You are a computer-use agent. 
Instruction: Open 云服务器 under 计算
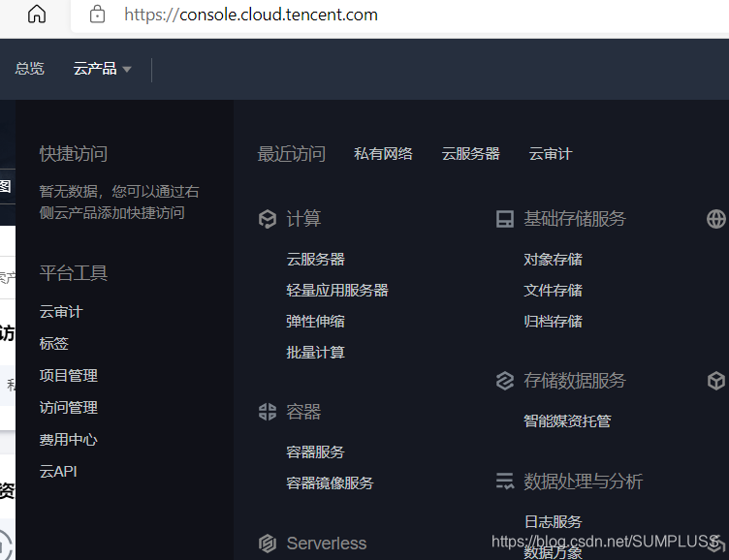(x=316, y=260)
